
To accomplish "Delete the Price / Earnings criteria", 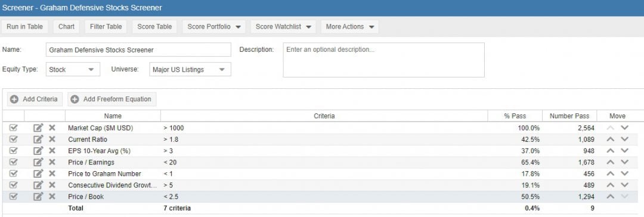I will coord(52,162).
